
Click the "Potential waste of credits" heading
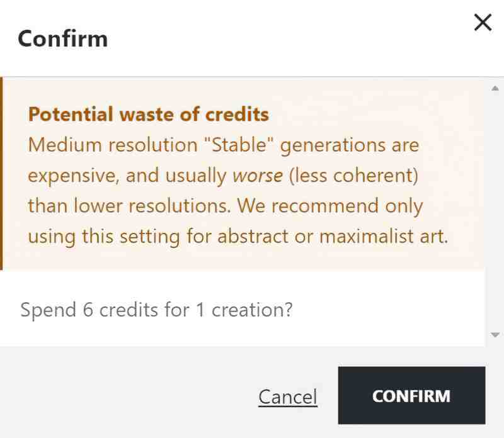point(149,115)
